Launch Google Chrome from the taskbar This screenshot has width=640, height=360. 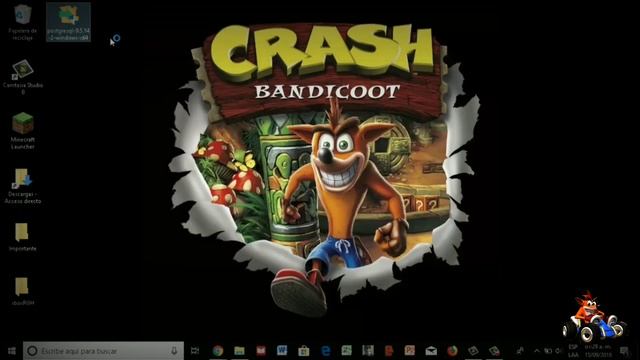click(x=218, y=351)
